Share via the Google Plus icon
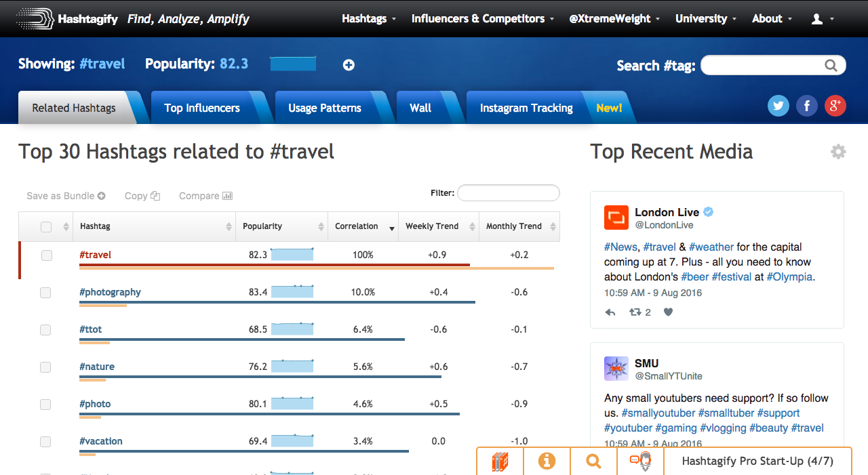Viewport: 868px width, 475px height. point(835,106)
